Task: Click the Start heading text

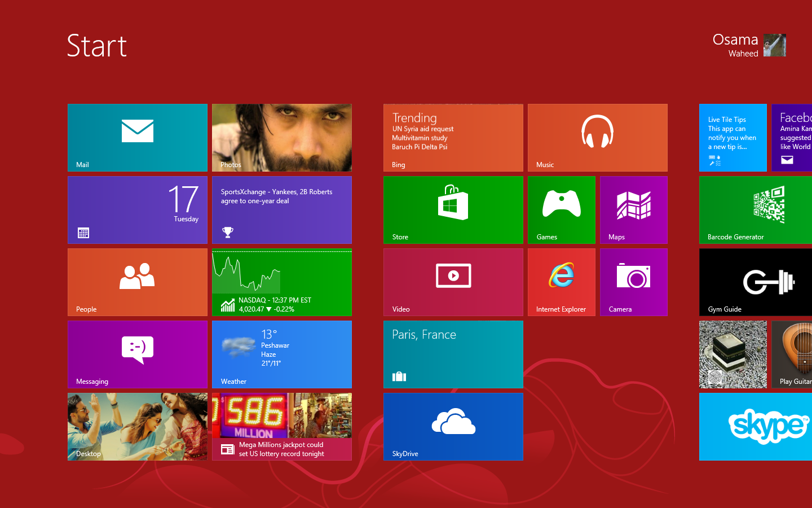Action: tap(96, 46)
